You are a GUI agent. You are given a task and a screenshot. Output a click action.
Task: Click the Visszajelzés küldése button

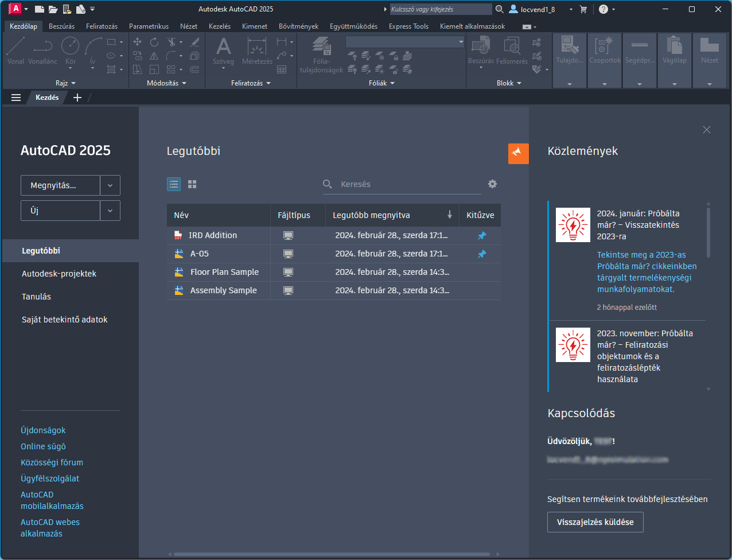pyautogui.click(x=595, y=522)
